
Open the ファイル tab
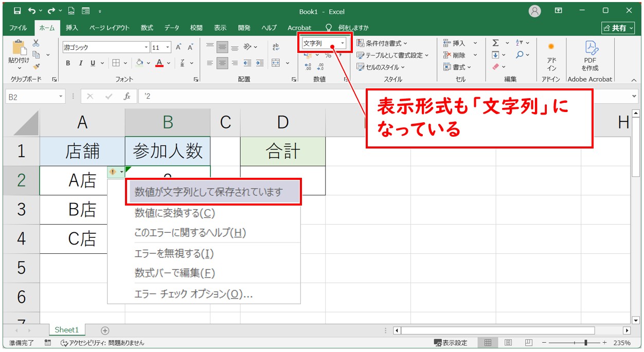point(18,28)
